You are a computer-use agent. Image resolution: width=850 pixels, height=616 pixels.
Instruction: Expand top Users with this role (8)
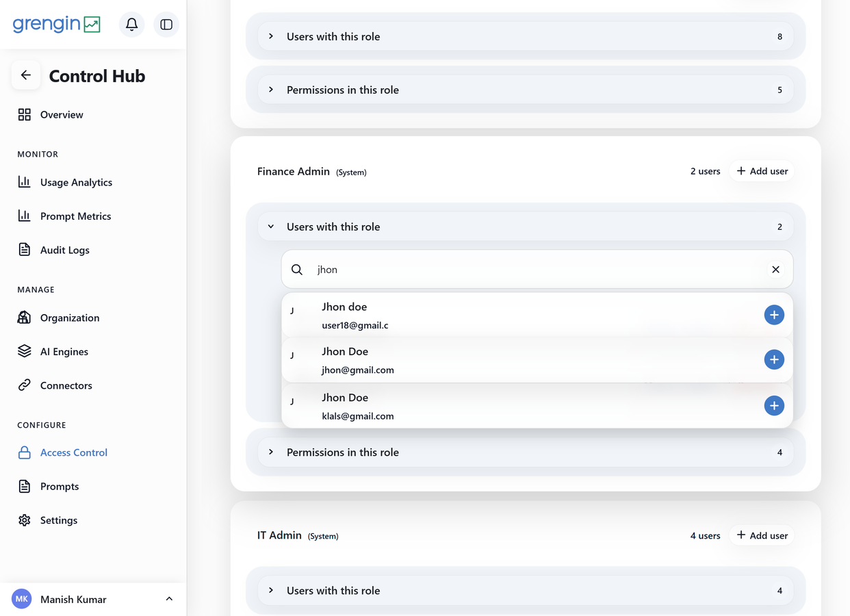526,36
